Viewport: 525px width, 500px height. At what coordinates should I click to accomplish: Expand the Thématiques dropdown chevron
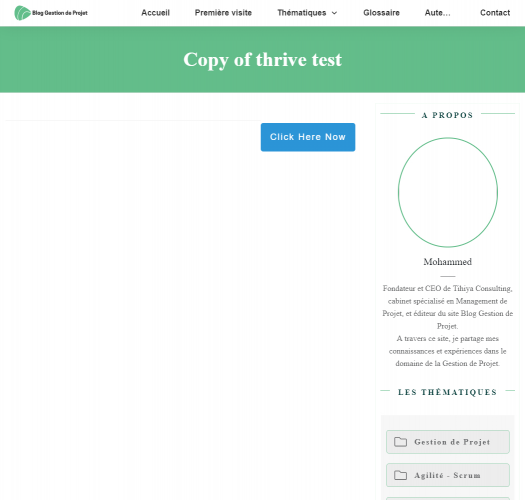(334, 13)
